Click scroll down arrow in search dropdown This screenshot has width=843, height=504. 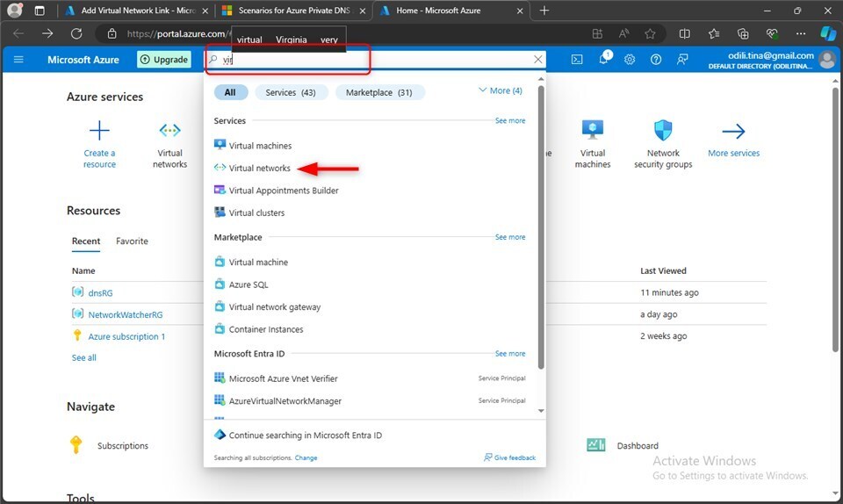click(541, 411)
